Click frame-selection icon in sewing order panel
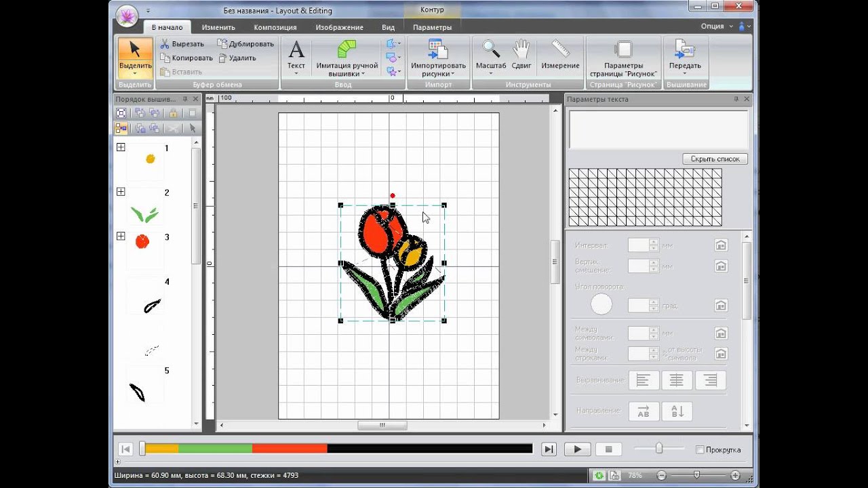 click(121, 113)
